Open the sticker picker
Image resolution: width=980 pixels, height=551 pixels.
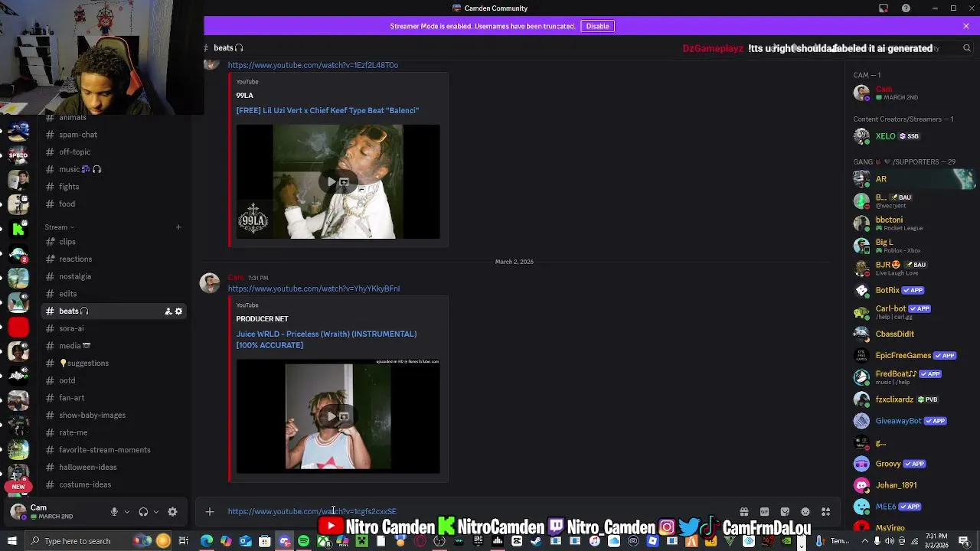[785, 512]
